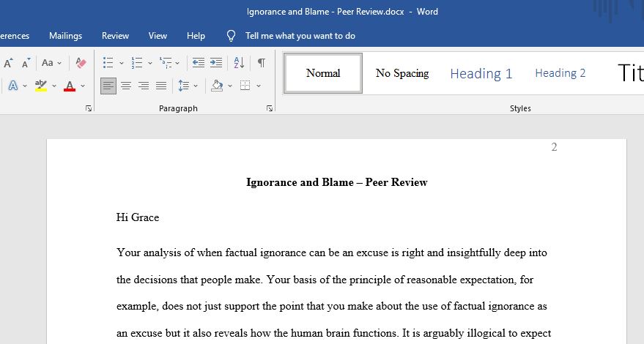Open bullet library dropdown arrow
Viewport: 644px width, 344px height.
(122, 63)
